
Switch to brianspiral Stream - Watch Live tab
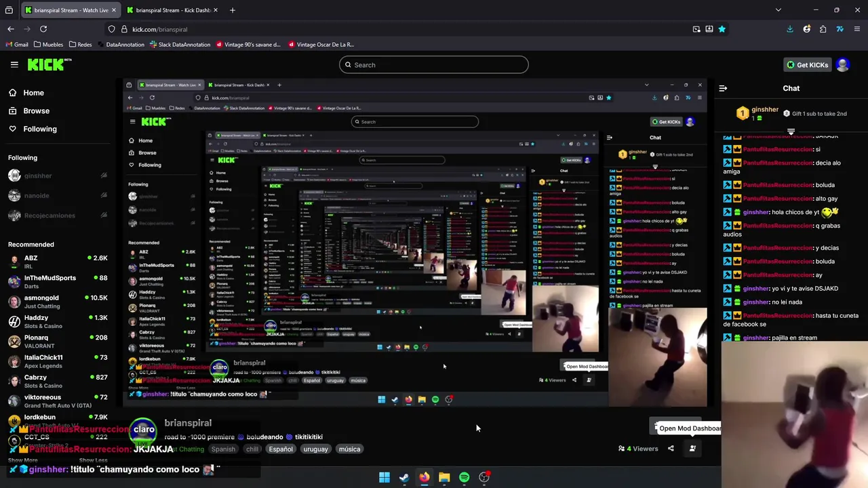click(71, 10)
